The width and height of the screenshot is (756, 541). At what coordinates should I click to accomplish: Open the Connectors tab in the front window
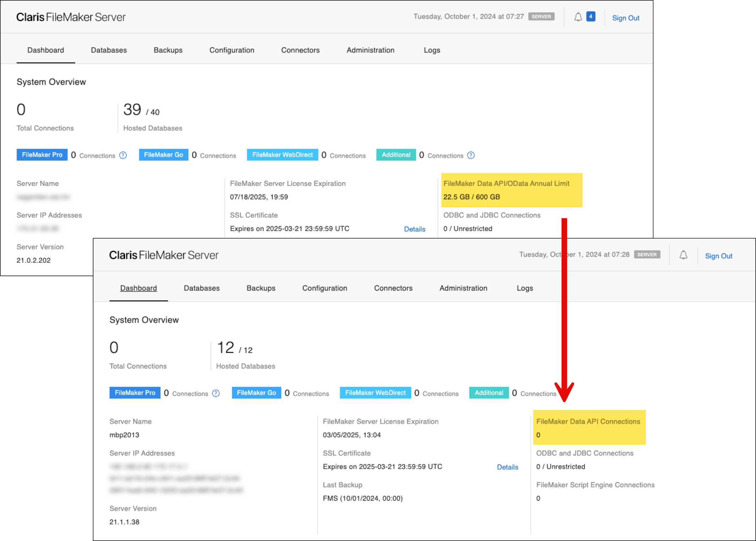click(393, 288)
